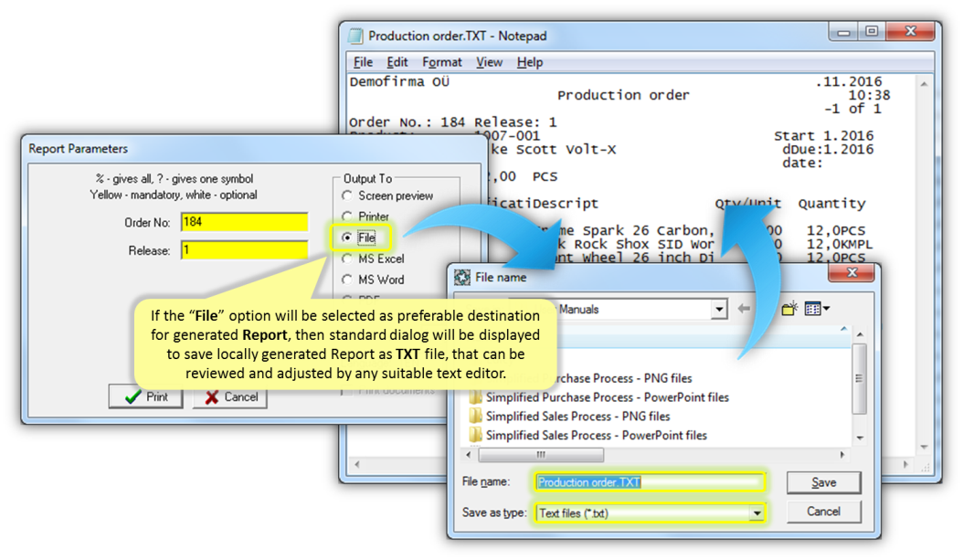Image resolution: width=963 pixels, height=560 pixels.
Task: Click the Release input field
Action: click(x=245, y=250)
